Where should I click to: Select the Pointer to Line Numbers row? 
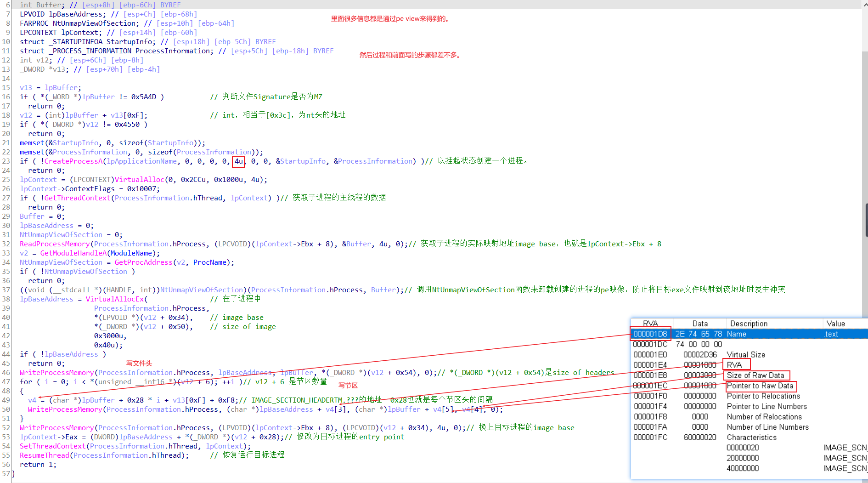point(750,406)
